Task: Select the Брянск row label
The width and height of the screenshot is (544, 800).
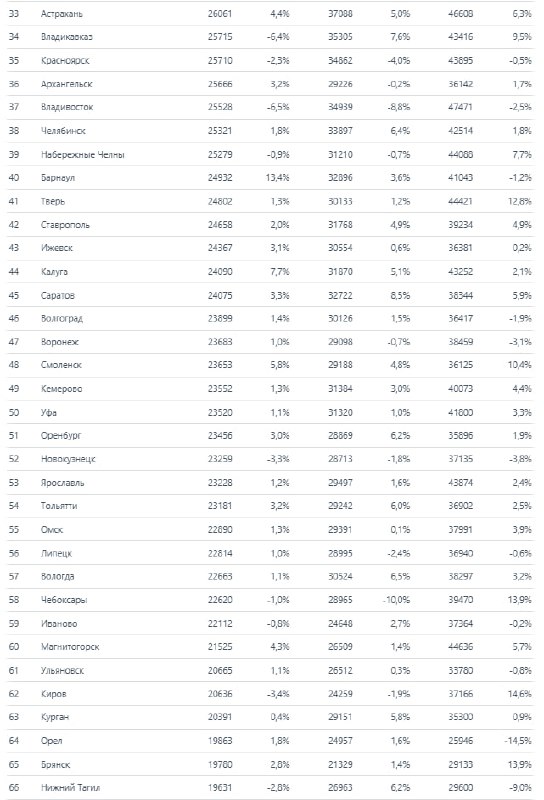Action: tap(55, 765)
